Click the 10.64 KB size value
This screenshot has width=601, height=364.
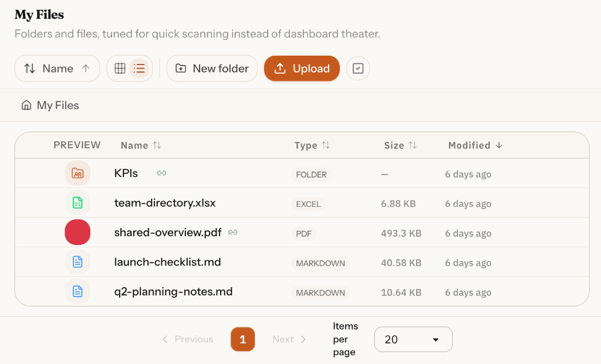[x=401, y=292]
